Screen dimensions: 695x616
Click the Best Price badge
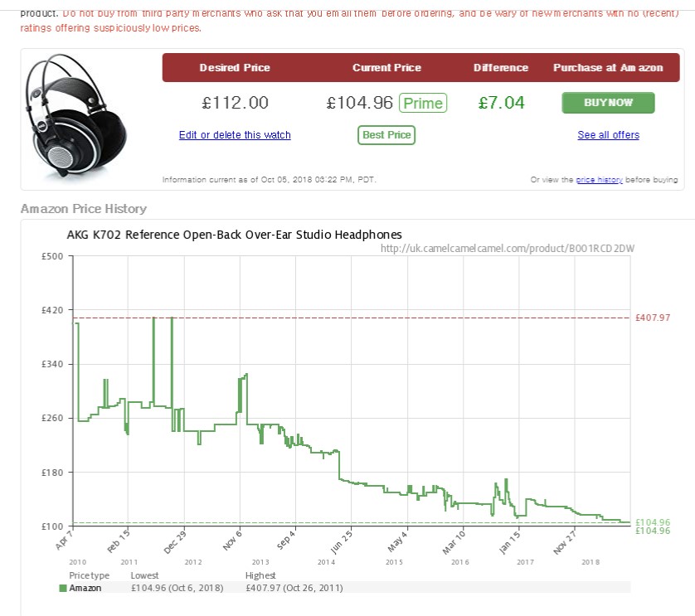click(386, 135)
